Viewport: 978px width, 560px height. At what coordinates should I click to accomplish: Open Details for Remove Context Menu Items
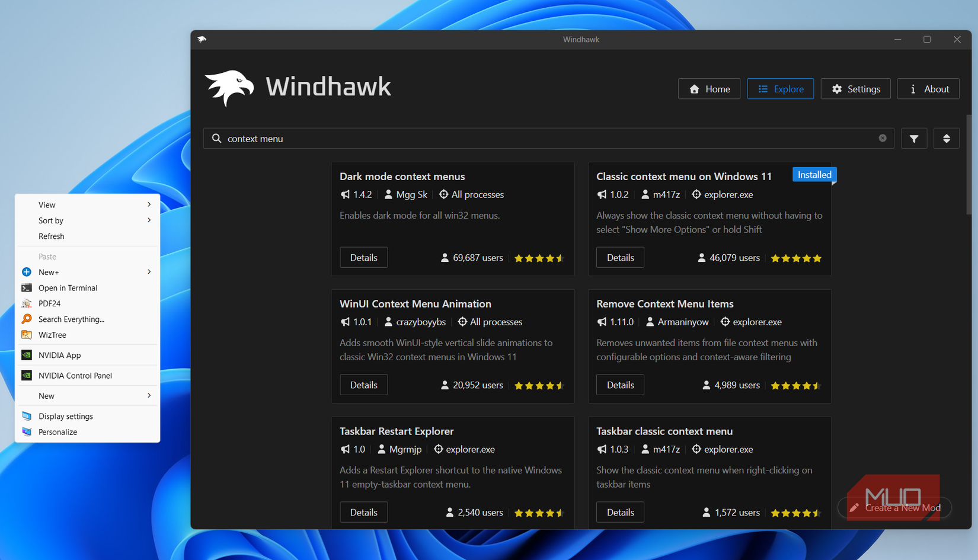click(x=620, y=385)
